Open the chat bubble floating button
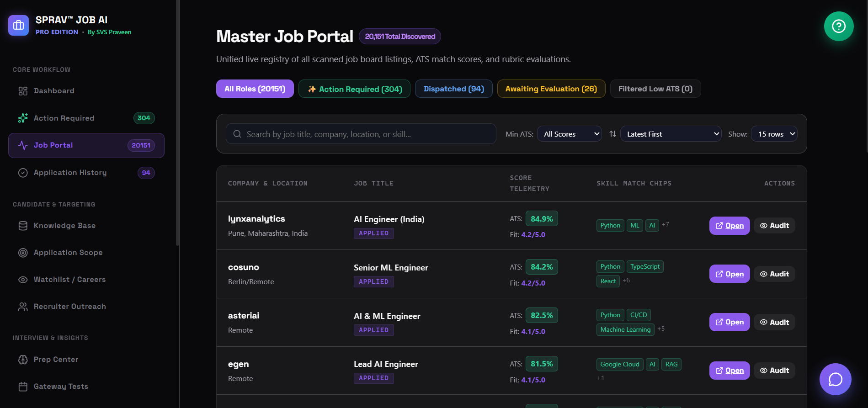The height and width of the screenshot is (408, 868). coord(836,379)
